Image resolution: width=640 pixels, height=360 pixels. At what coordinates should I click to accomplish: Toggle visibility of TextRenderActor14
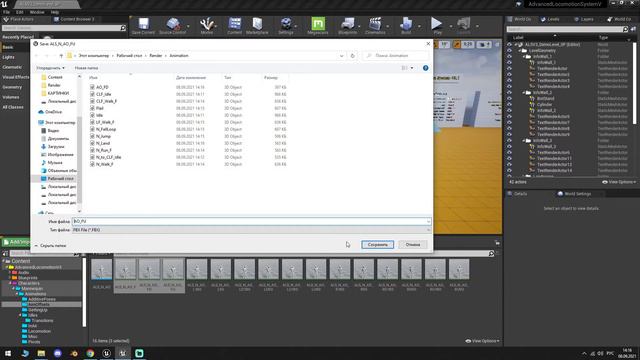tap(509, 170)
